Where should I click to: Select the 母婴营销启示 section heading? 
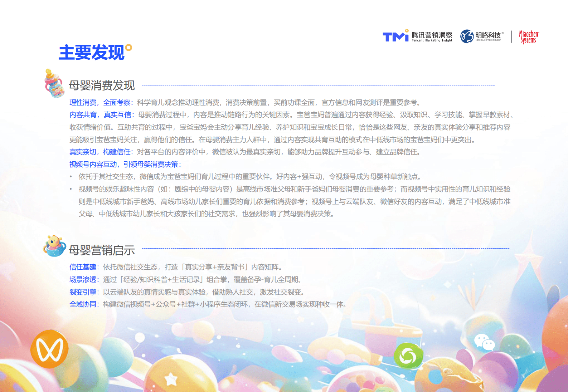(102, 250)
